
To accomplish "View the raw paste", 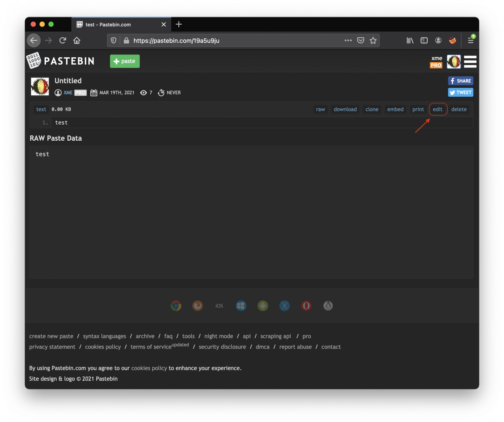I will pyautogui.click(x=320, y=109).
